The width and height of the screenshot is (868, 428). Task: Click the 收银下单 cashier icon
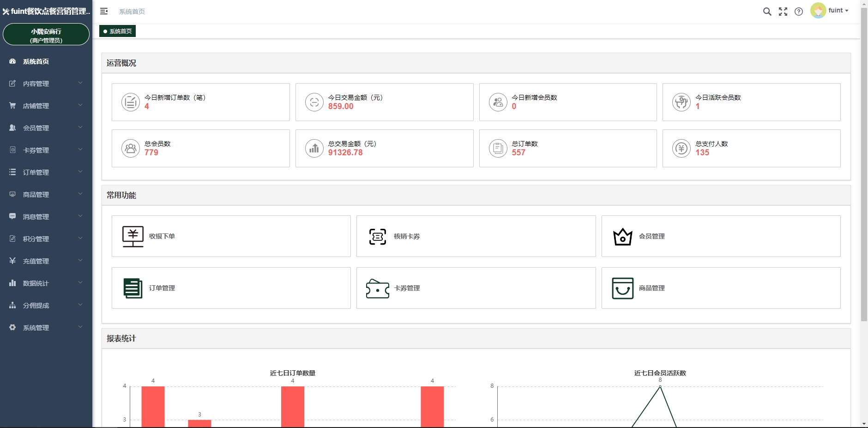[133, 236]
